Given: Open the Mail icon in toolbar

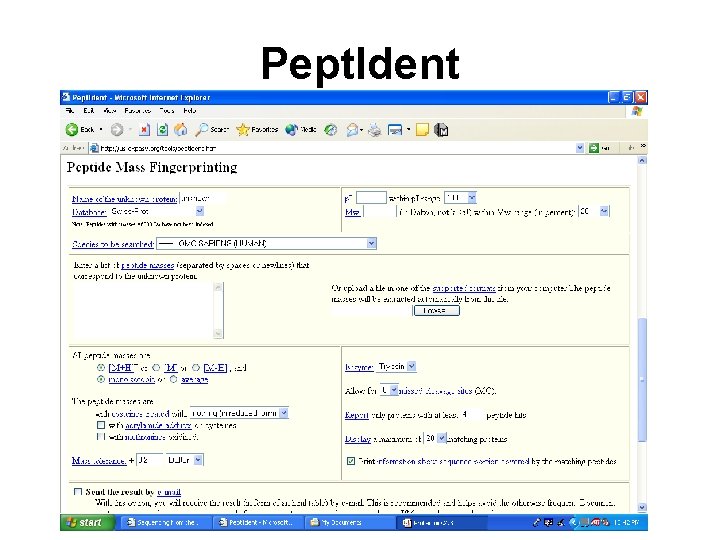Looking at the screenshot, I should pos(352,130).
